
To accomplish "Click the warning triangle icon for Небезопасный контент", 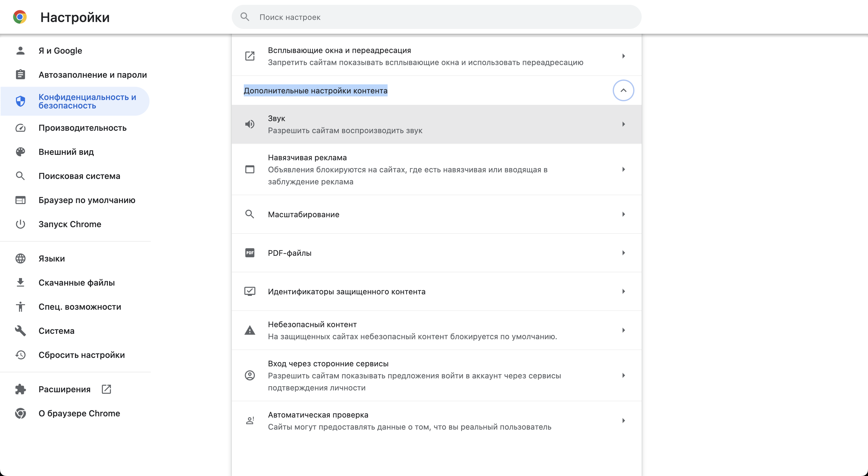I will click(x=250, y=330).
